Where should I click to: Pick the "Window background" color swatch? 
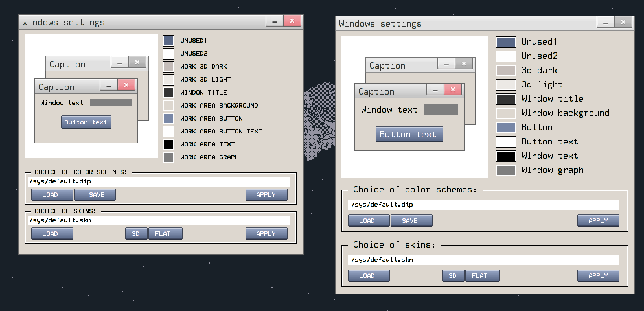505,113
